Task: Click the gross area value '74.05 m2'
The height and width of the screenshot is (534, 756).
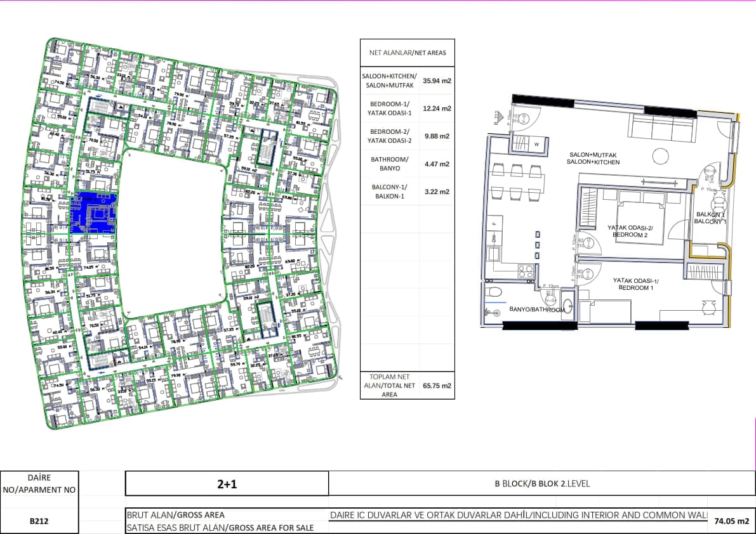Action: click(x=731, y=521)
